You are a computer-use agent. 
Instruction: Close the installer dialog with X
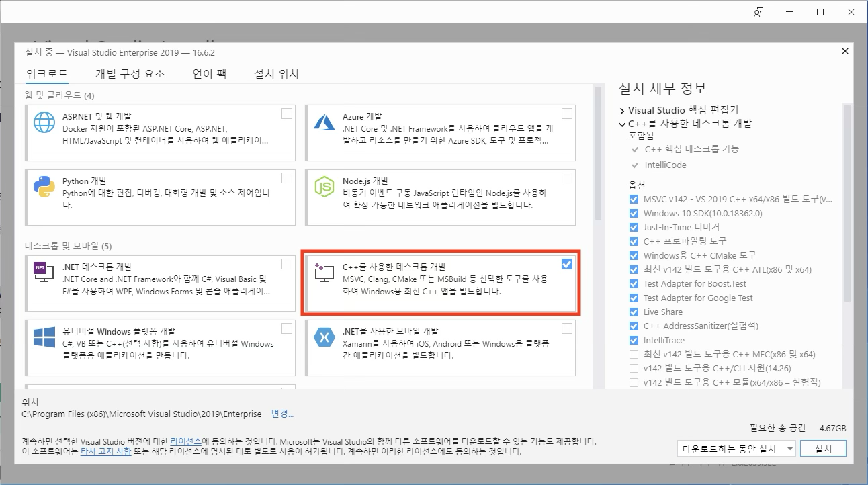[844, 51]
